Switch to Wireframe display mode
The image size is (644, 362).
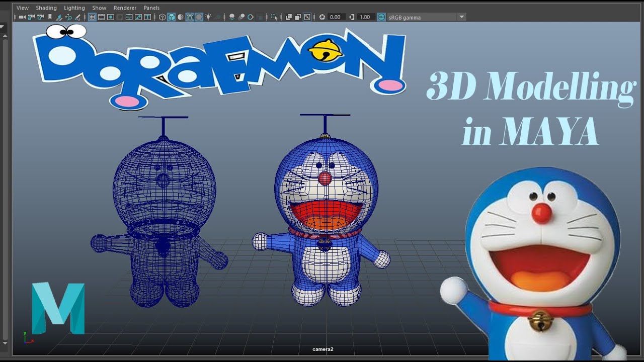162,17
